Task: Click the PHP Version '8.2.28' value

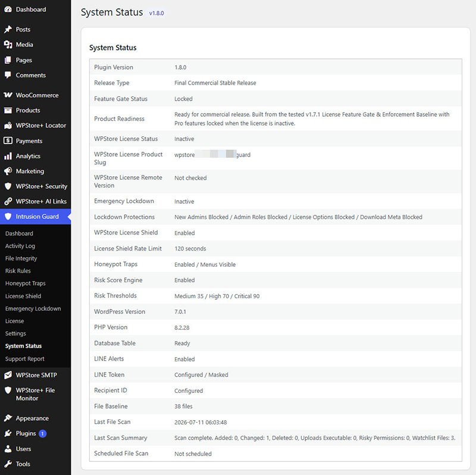Action: click(181, 328)
